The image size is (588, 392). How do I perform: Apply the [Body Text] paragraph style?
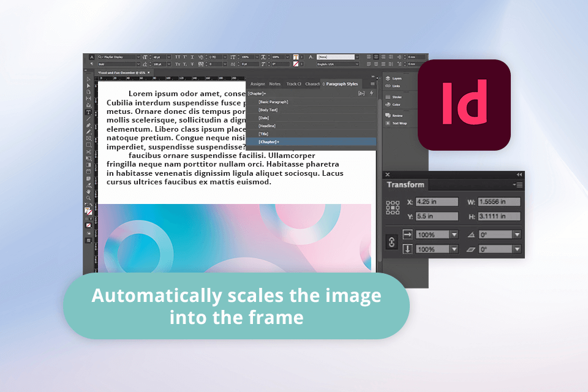click(311, 110)
